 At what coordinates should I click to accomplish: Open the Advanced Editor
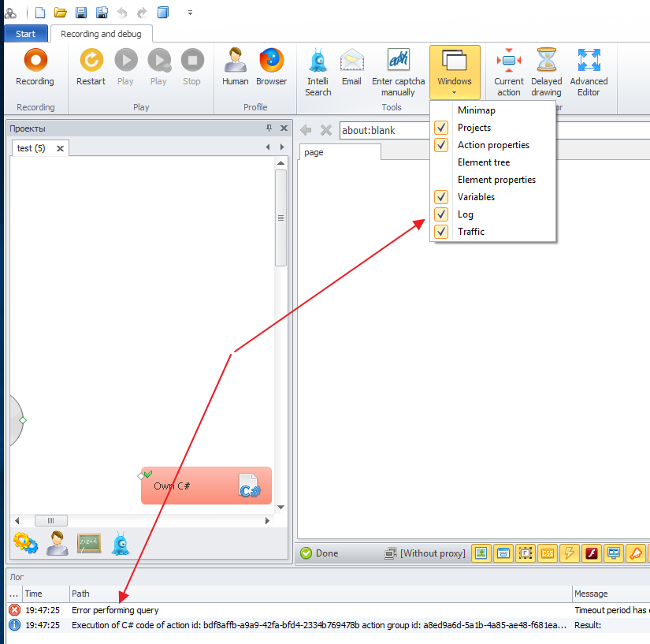coord(589,73)
